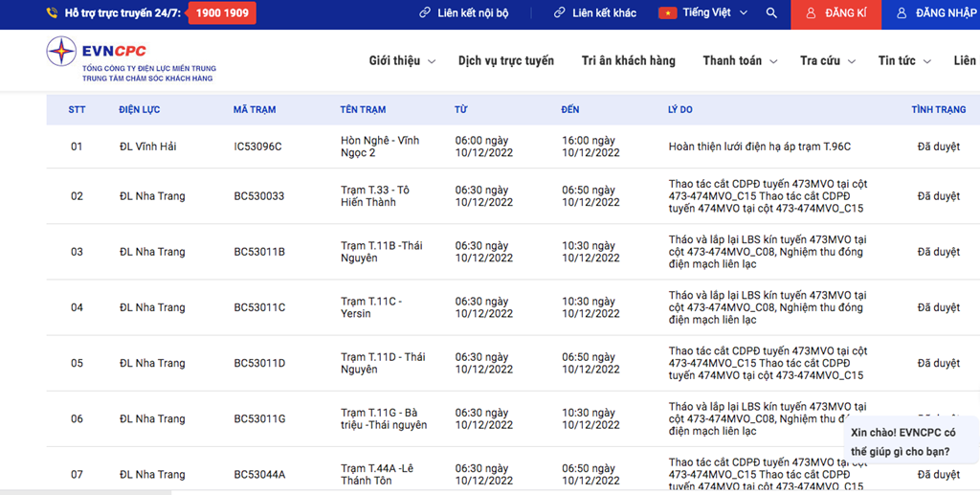Click the user icon in ĐĂNG NHẬP

tap(902, 13)
